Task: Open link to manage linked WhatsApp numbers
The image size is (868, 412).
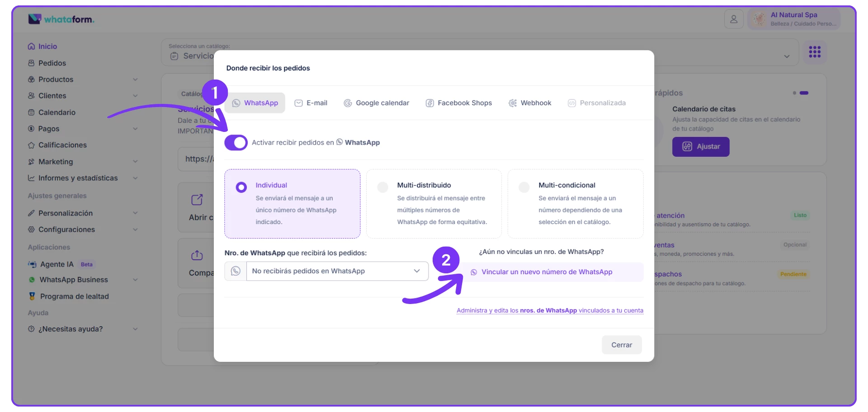Action: click(x=549, y=310)
